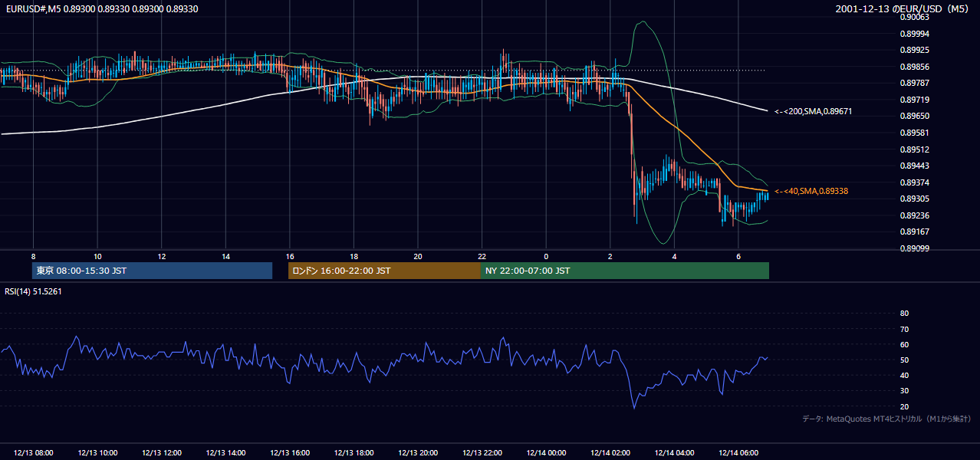Screen dimensions: 980x460
Task: Click price level 0.89787 on axis
Action: click(x=915, y=83)
